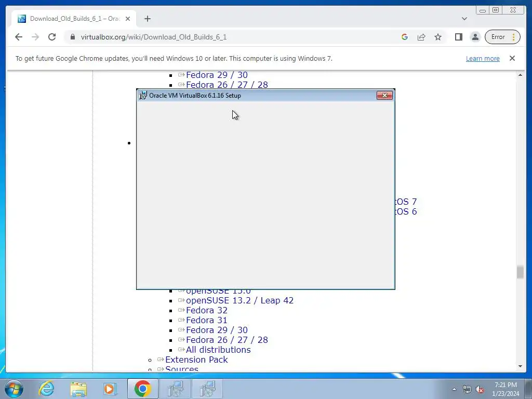Click the VirtualBox Setup installer title icon
Screen dimensions: 532x399
[x=143, y=96]
